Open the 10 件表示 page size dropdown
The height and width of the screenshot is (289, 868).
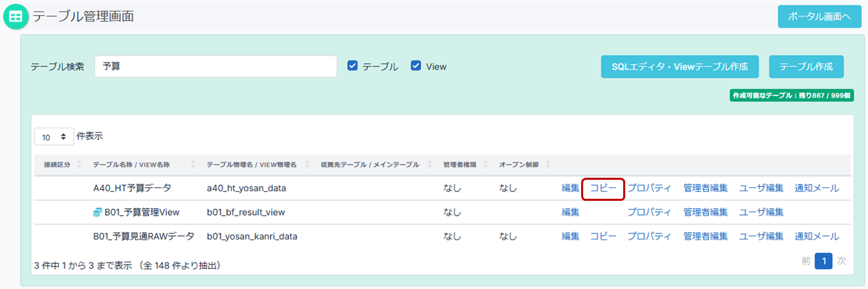pyautogui.click(x=54, y=137)
